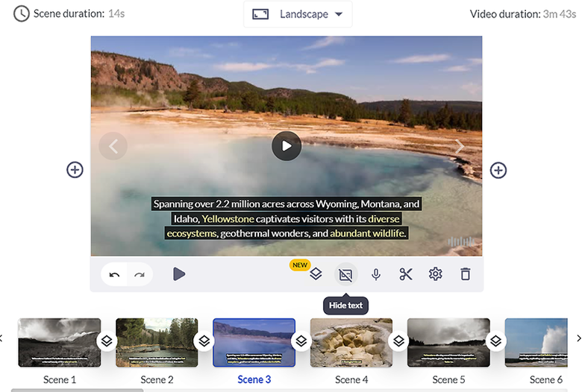Play the scene with toolbar play button

tap(179, 274)
